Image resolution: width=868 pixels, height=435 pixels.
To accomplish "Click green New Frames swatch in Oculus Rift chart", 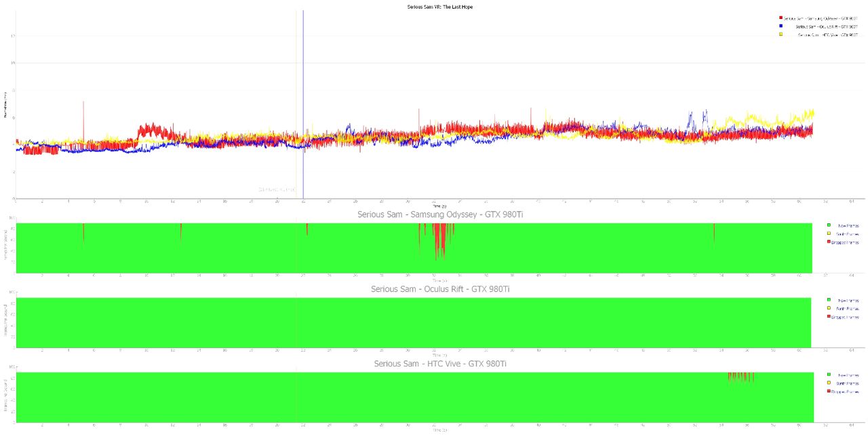I will coord(829,299).
